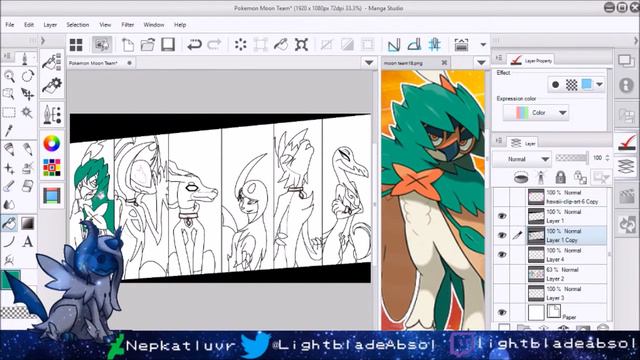Show the hawaii-clip-art-6 Copy layer

(x=502, y=197)
